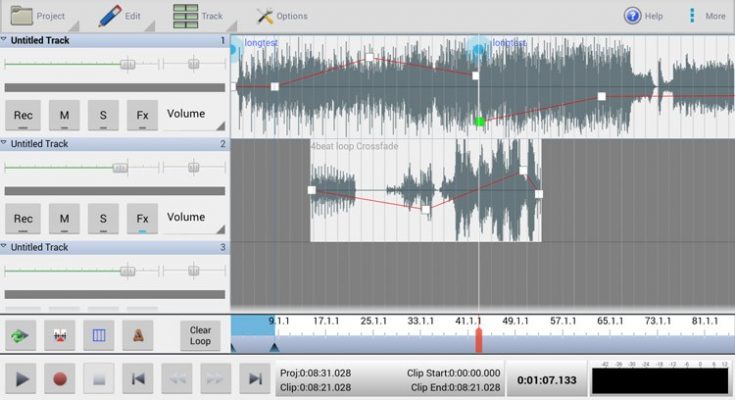Open the Edit menu
The width and height of the screenshot is (735, 400).
coord(120,16)
